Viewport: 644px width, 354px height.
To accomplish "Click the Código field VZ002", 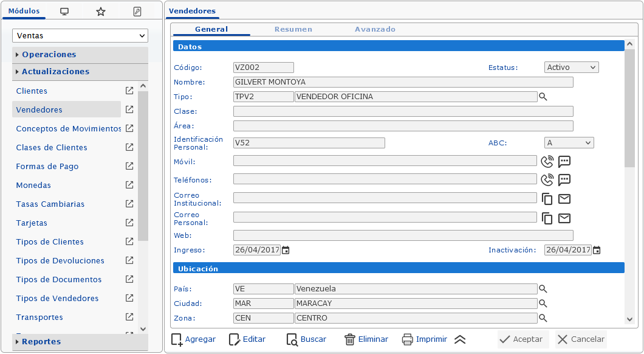I will (x=264, y=68).
